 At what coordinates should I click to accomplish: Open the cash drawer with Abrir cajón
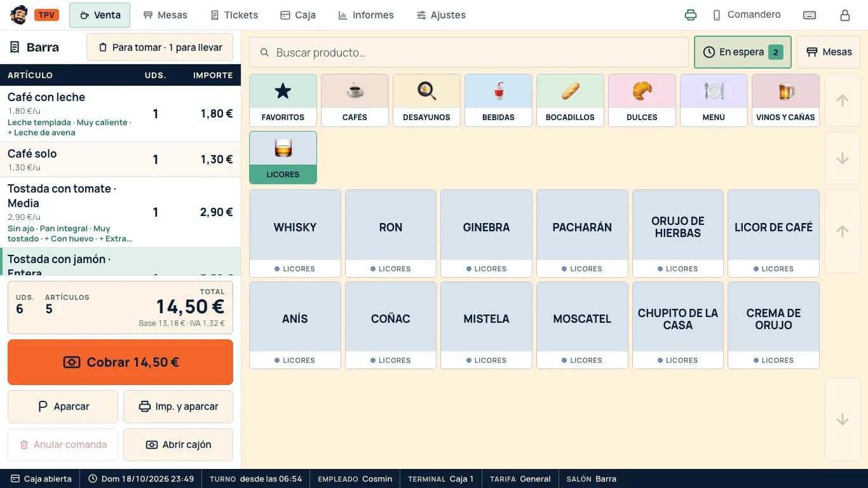coord(178,445)
